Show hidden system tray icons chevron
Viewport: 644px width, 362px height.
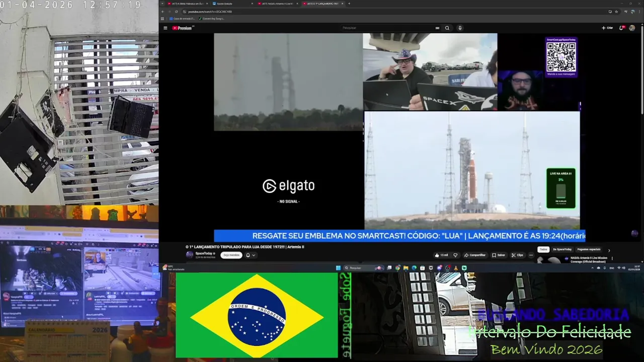point(592,268)
